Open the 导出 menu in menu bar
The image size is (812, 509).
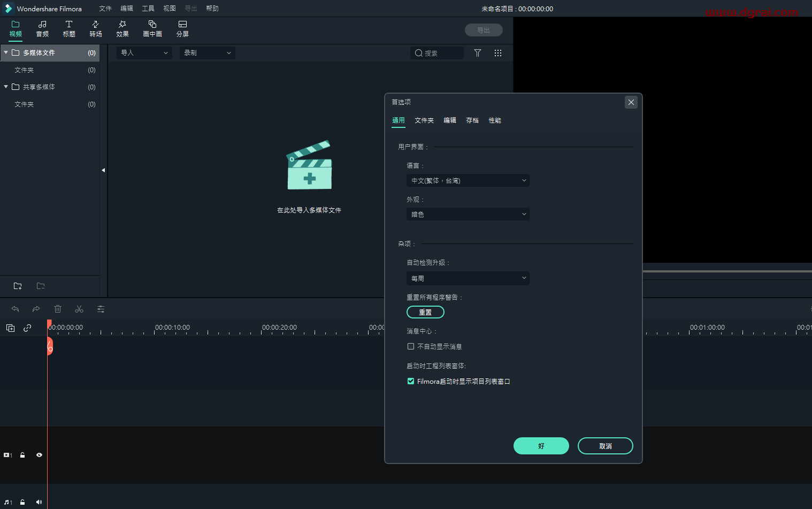coord(191,9)
